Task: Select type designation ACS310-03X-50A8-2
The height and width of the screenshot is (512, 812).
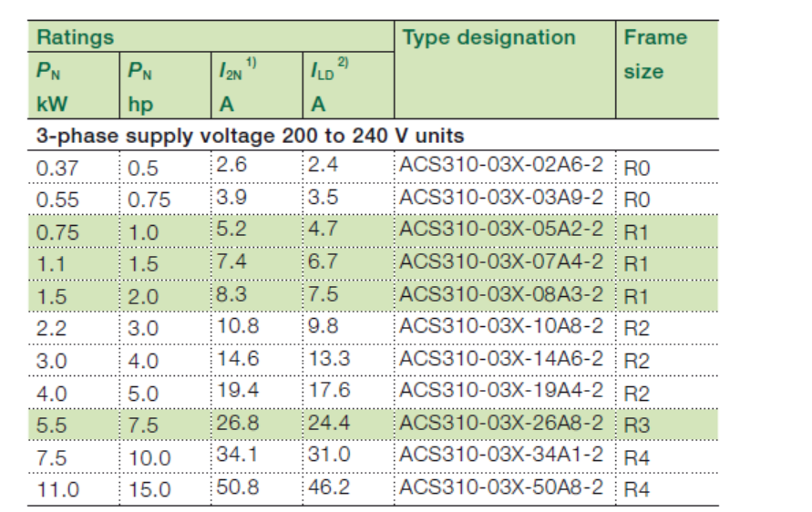Action: (x=501, y=487)
